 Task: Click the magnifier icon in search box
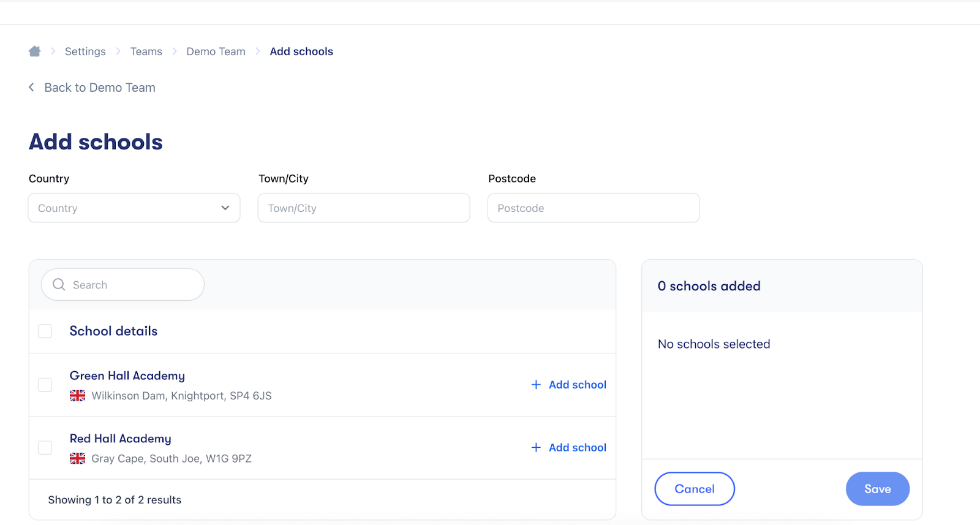[x=59, y=285]
